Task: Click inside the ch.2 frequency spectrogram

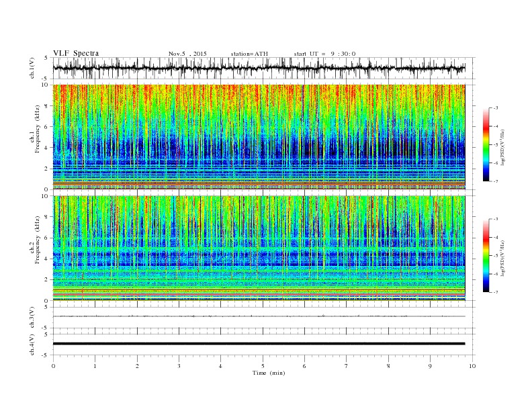Action: (x=259, y=248)
